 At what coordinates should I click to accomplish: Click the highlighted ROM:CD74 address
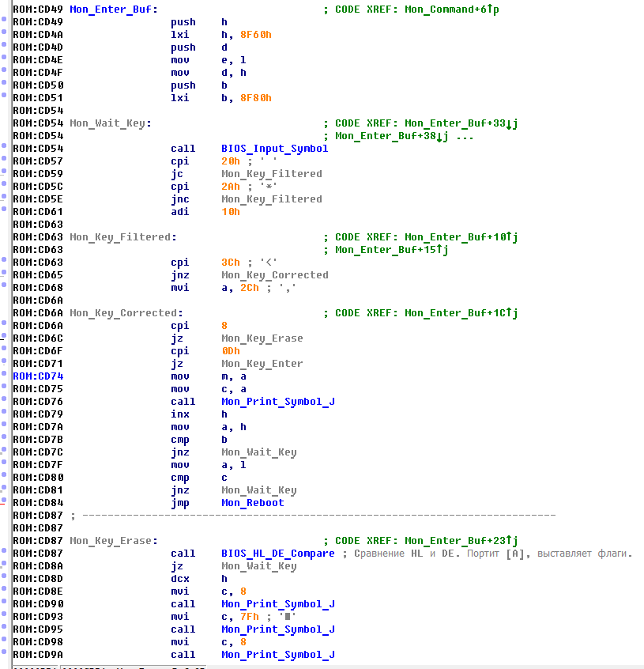pos(38,376)
